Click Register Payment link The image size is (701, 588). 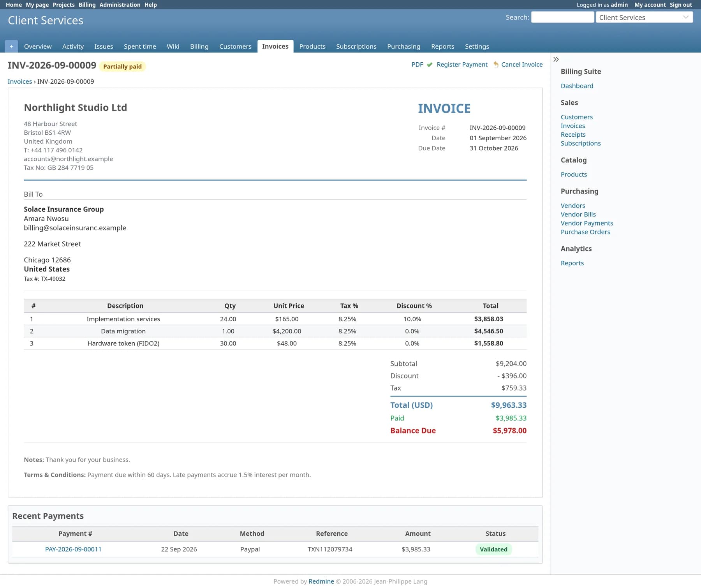click(x=462, y=65)
